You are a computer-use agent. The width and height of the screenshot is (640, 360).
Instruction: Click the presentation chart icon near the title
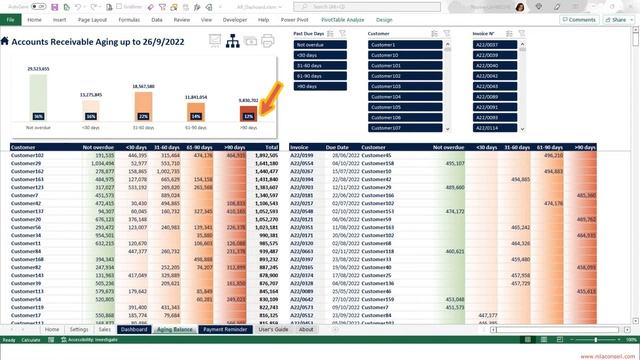coord(215,40)
